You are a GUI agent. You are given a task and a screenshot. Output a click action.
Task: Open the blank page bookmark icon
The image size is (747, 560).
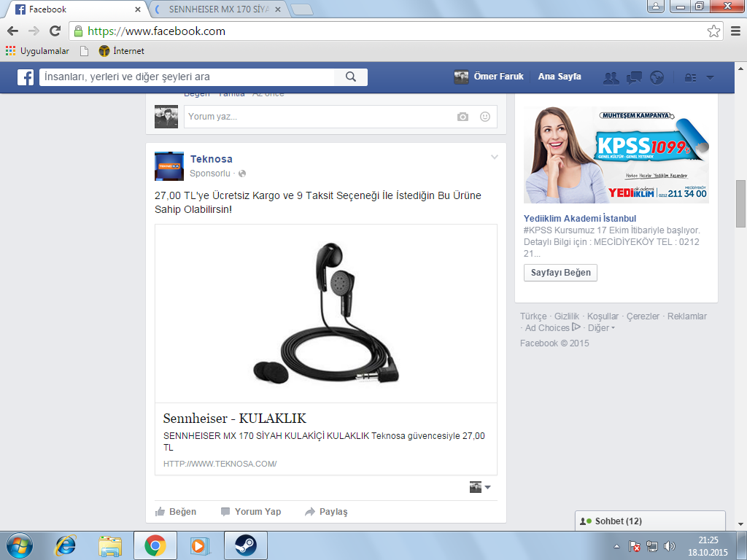coord(84,51)
